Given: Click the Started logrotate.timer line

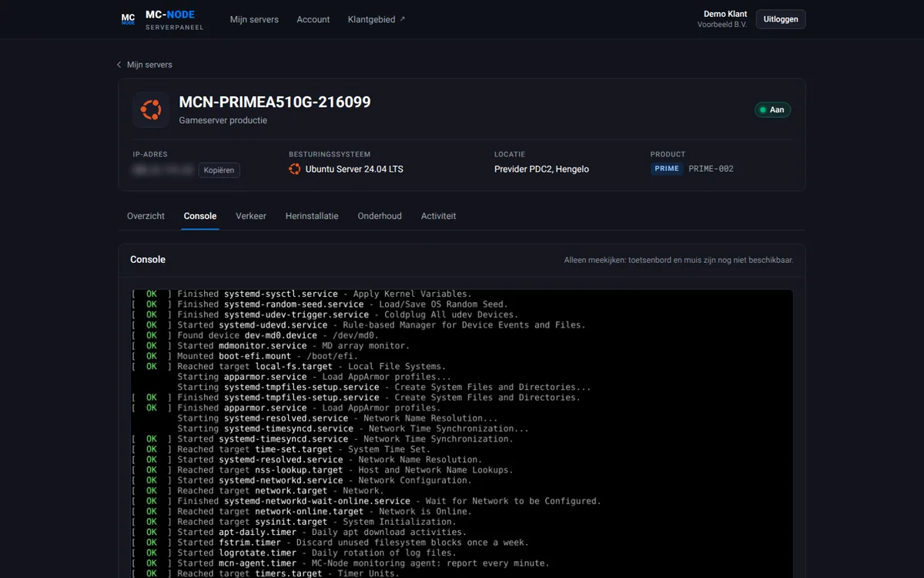Looking at the screenshot, I should pos(293,553).
